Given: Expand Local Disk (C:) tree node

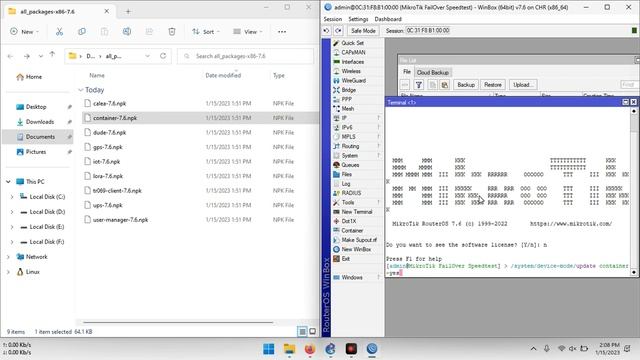Looking at the screenshot, I should pos(12,197).
